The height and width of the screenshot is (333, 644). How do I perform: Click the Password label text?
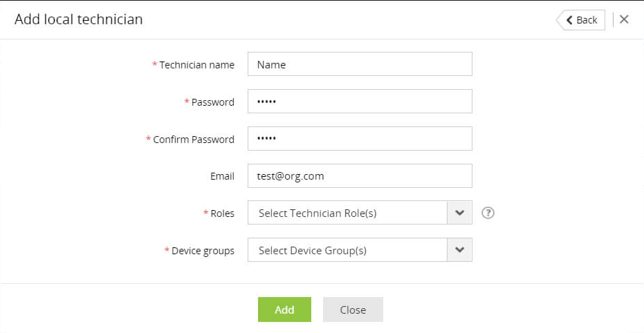212,102
